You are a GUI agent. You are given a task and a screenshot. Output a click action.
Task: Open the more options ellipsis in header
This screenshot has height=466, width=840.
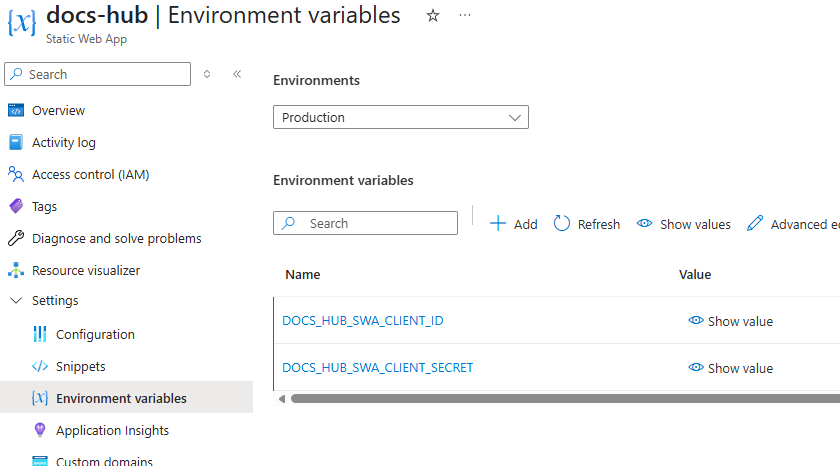click(465, 16)
